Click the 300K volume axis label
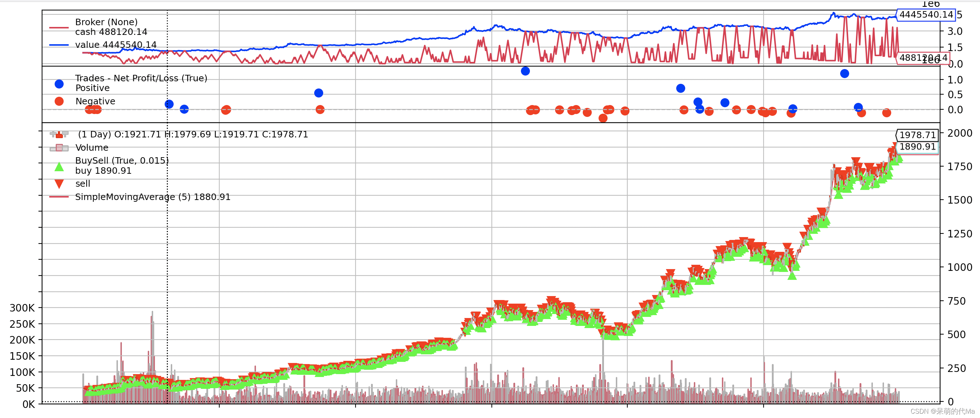Screen dimensions: 980x418 coord(22,308)
